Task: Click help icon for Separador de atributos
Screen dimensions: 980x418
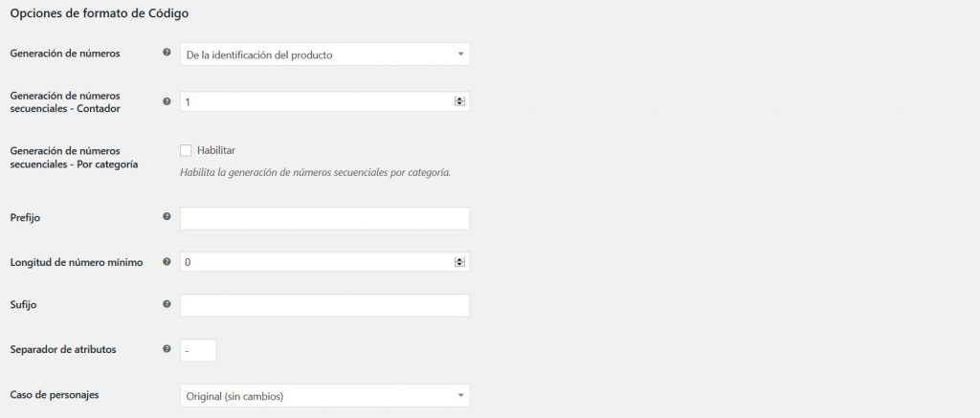Action: (x=167, y=349)
